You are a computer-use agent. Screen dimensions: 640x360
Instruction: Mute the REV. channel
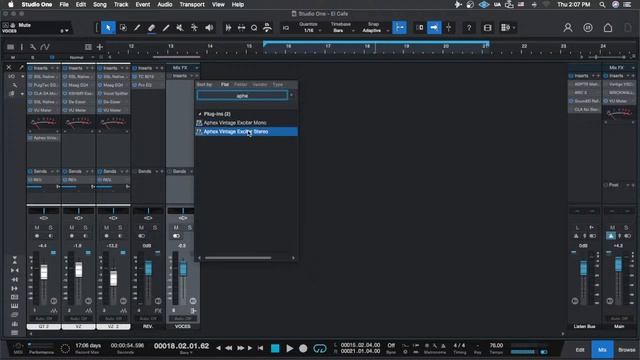click(x=141, y=228)
